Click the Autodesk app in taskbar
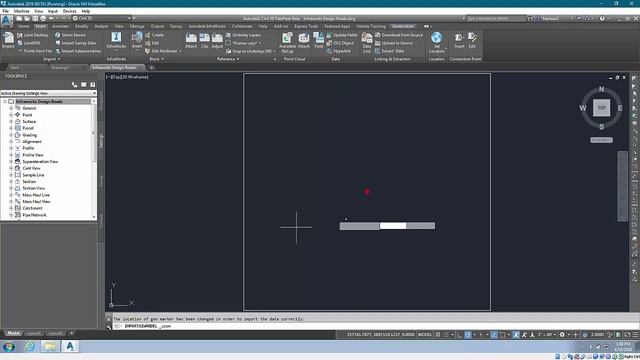 click(x=70, y=347)
